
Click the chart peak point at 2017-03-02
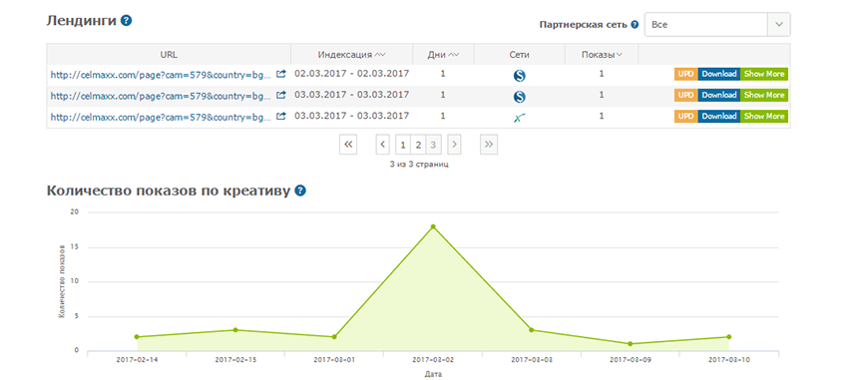point(433,226)
